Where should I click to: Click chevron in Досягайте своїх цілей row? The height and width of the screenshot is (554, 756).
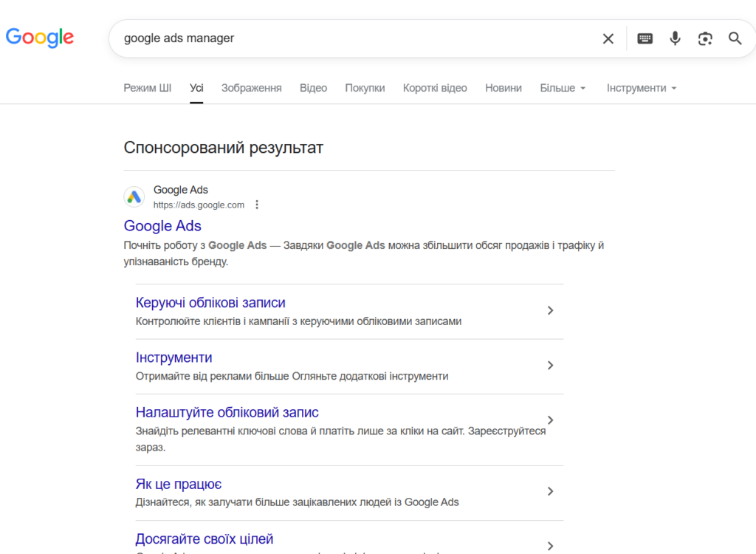click(x=550, y=547)
